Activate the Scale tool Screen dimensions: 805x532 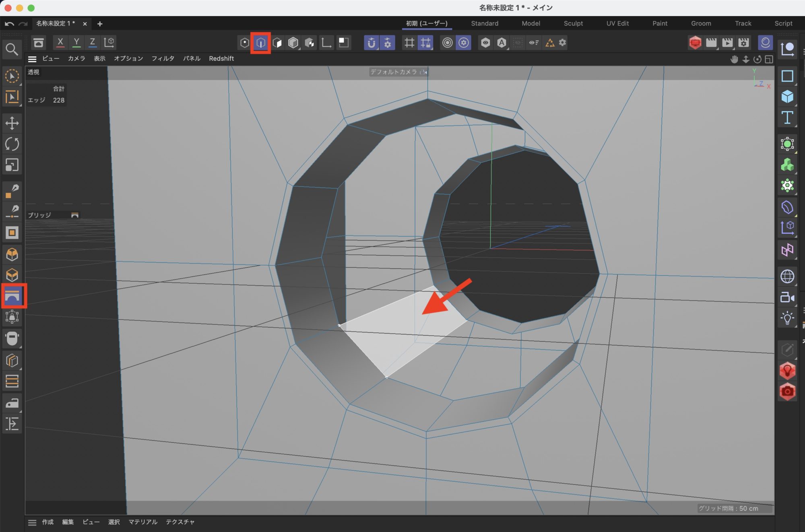tap(12, 165)
